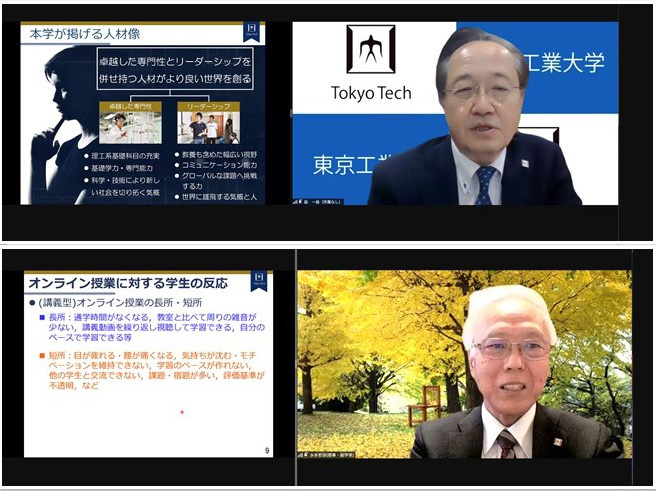Viewport: 656px width, 492px height.
Task: Open the lab researcher photo on slide
Action: (x=131, y=128)
